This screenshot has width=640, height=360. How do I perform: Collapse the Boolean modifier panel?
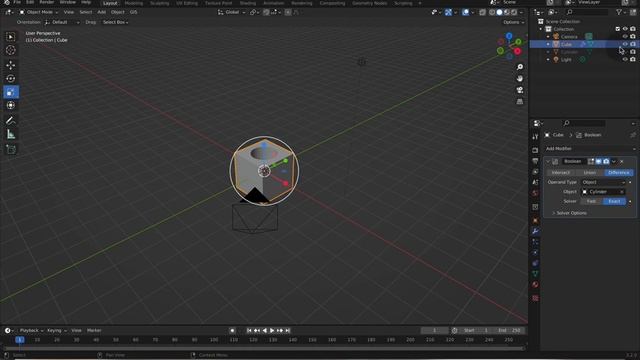tap(548, 162)
